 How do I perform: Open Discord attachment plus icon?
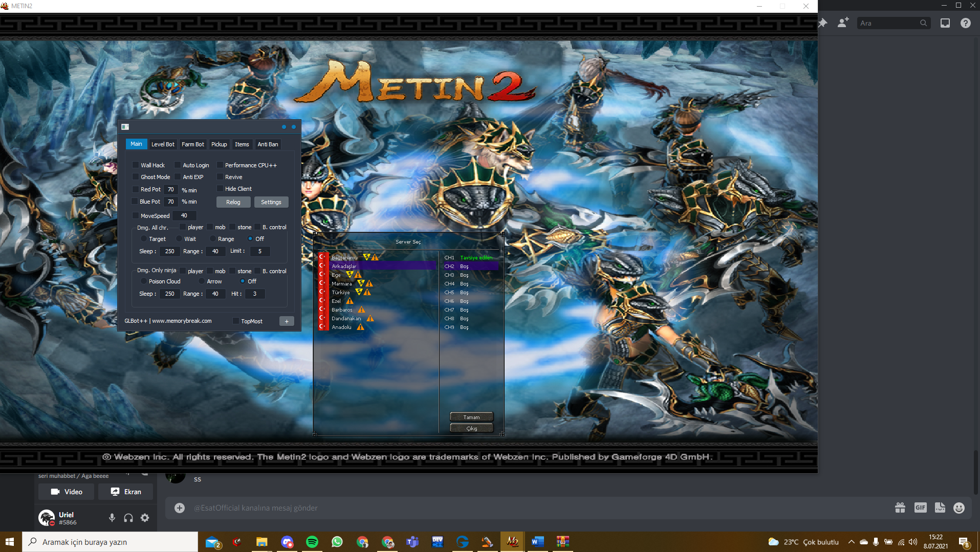click(x=180, y=508)
